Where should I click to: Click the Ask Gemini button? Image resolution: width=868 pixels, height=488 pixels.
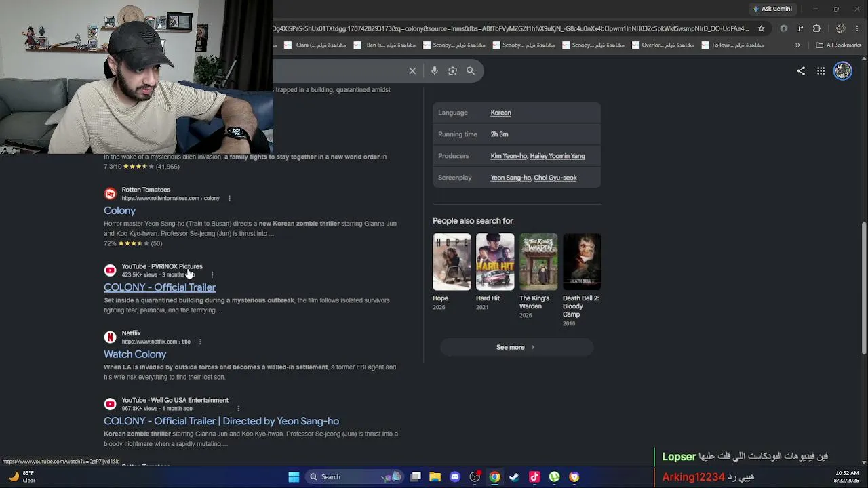pos(772,9)
